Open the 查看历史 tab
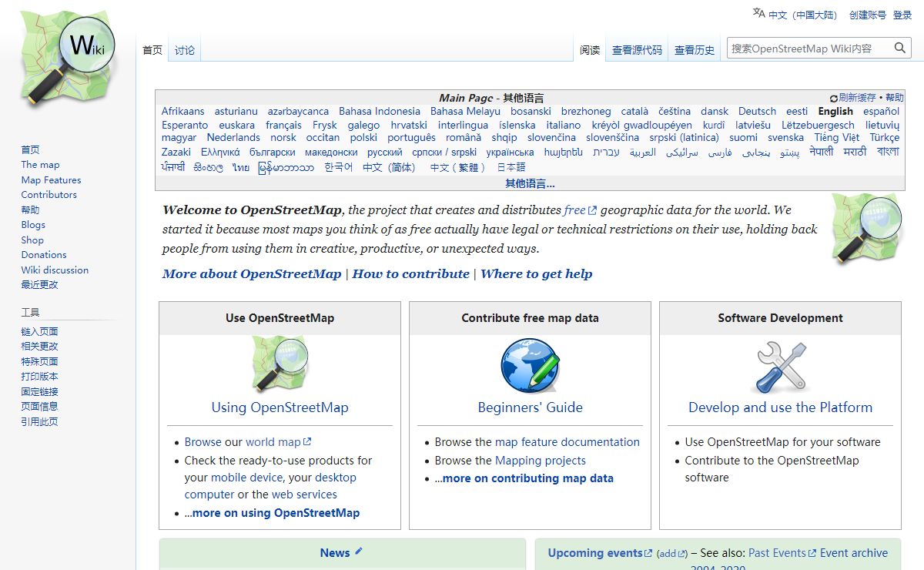 coord(694,50)
